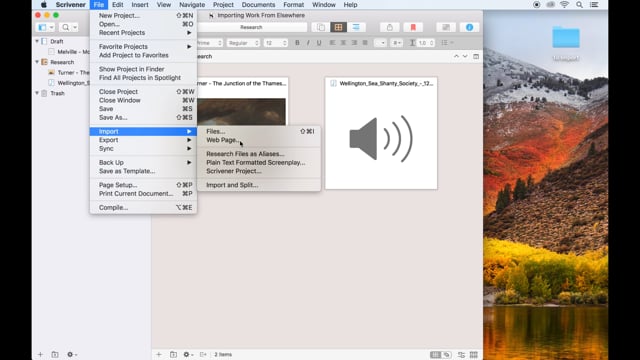
Task: Open the font size 12 dropdown
Action: (x=276, y=43)
